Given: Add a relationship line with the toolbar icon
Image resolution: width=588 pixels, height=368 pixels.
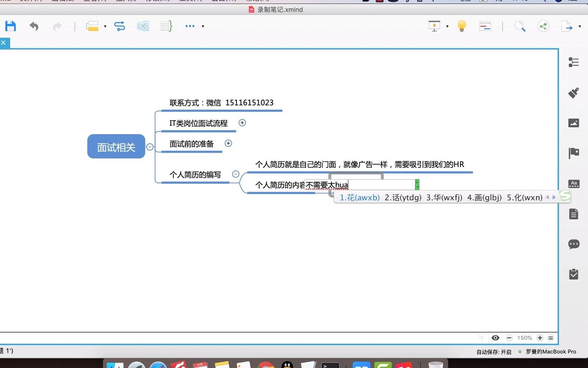Looking at the screenshot, I should point(119,26).
